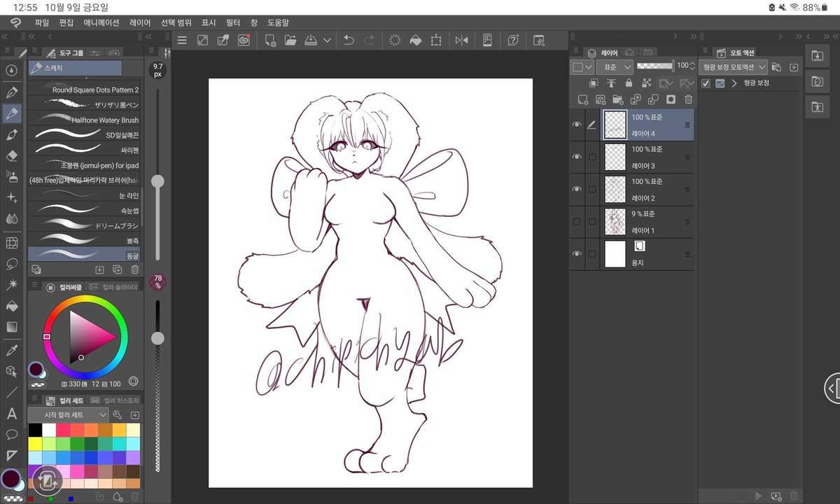Open the 시작 컬러 세트 dropdown
Image resolution: width=840 pixels, height=504 pixels.
tap(68, 415)
